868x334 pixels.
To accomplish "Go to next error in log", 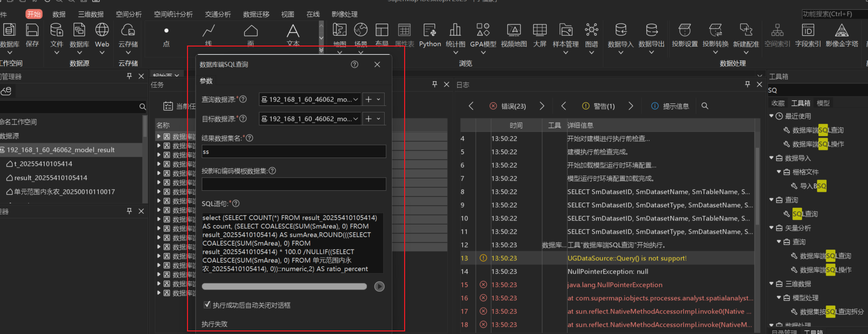I will click(x=542, y=106).
